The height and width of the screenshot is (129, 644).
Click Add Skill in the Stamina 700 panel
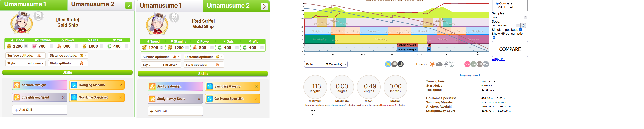pos(39,110)
